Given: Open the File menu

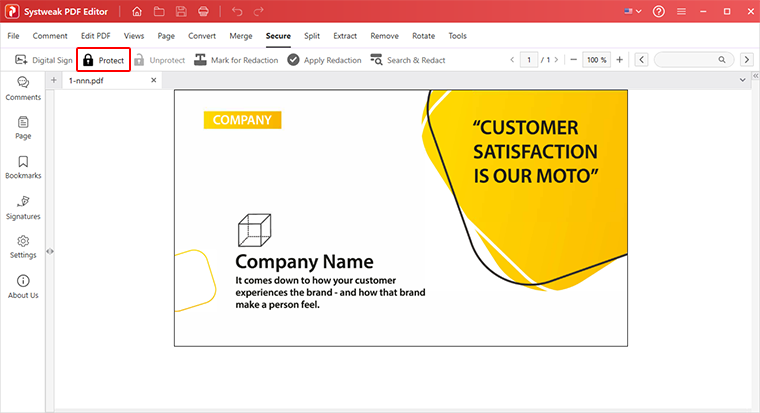Looking at the screenshot, I should 13,36.
